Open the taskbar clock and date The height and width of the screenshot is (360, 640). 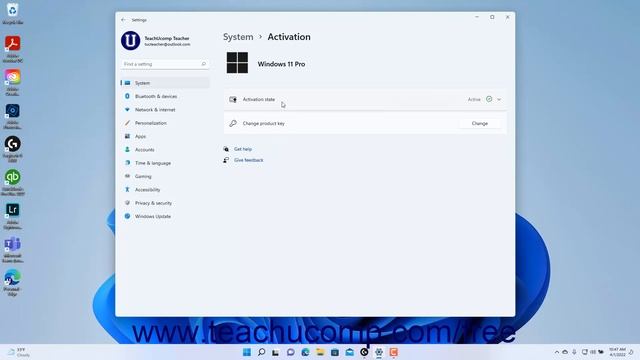tap(617, 352)
